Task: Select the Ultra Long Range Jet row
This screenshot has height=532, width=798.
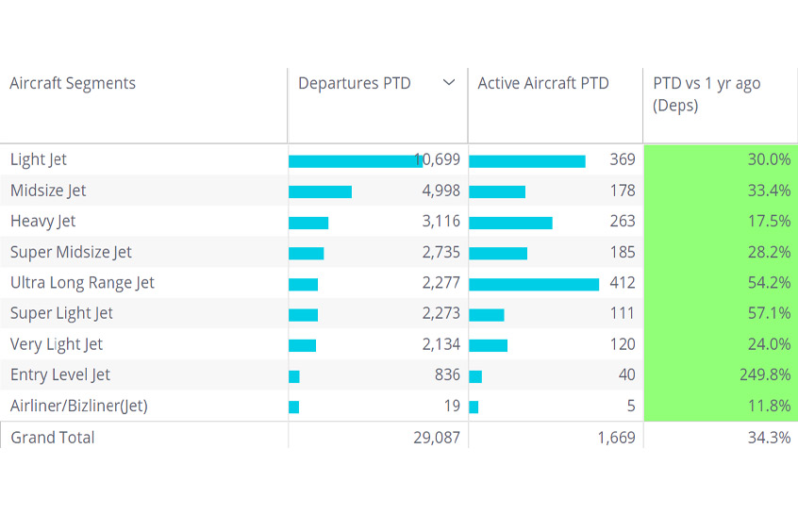Action: [x=82, y=282]
